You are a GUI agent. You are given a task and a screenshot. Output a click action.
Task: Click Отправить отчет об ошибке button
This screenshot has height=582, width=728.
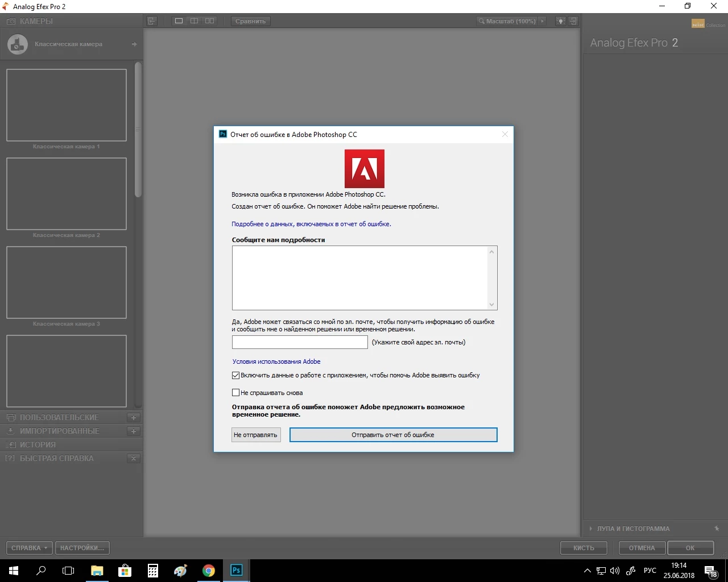pos(393,435)
